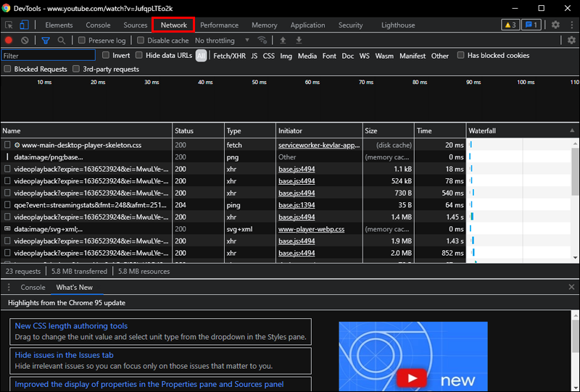
Task: Open search in the network panel
Action: (62, 41)
